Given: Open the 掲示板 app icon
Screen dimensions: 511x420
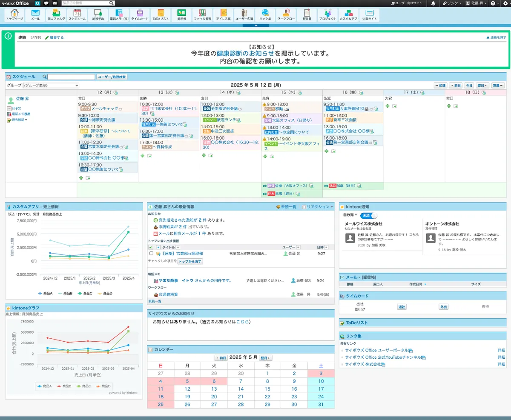Looking at the screenshot, I should coord(181,15).
